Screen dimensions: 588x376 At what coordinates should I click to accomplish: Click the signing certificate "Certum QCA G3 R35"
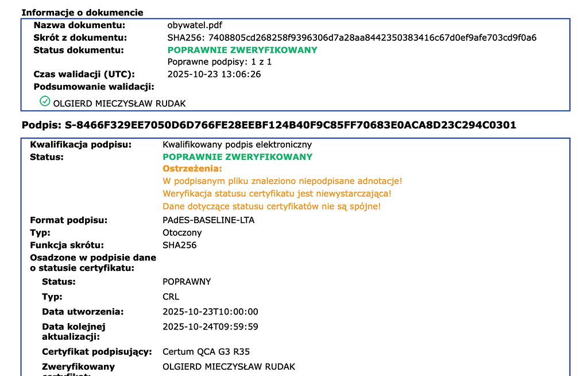click(x=206, y=352)
